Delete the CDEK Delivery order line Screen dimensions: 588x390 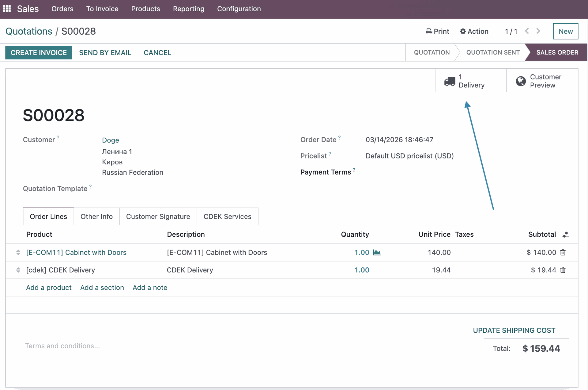coord(563,270)
